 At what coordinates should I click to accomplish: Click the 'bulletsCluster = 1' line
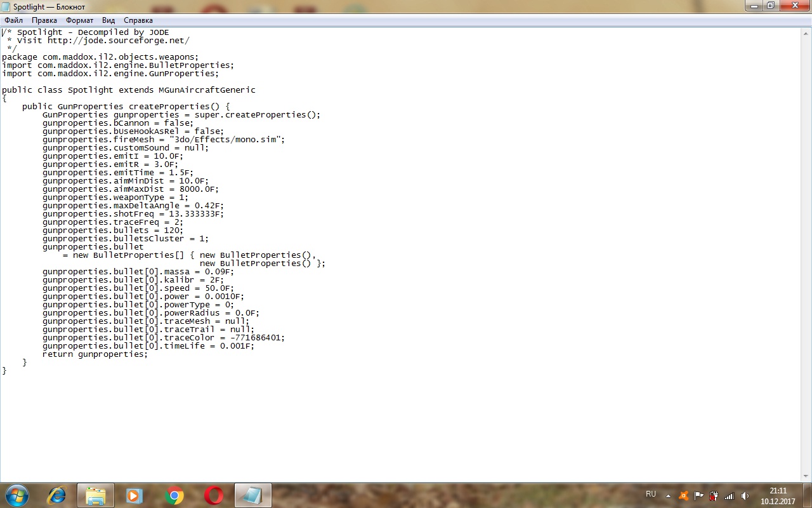[x=126, y=238]
